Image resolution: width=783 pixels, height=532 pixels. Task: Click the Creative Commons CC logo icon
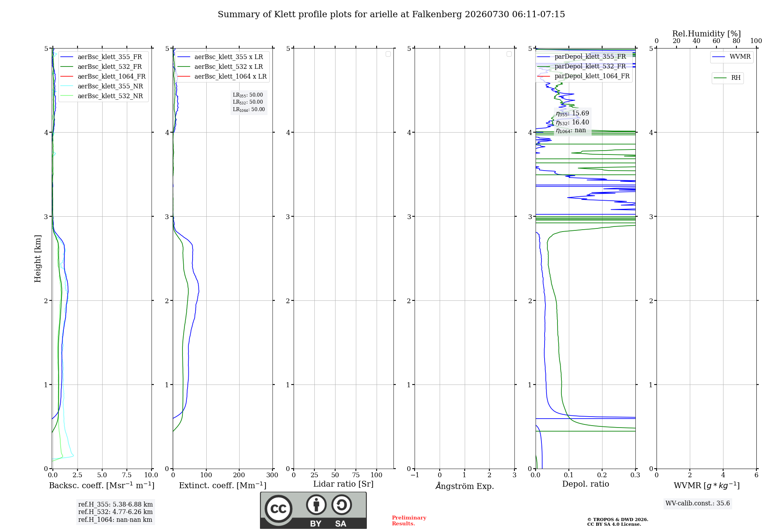pyautogui.click(x=278, y=509)
